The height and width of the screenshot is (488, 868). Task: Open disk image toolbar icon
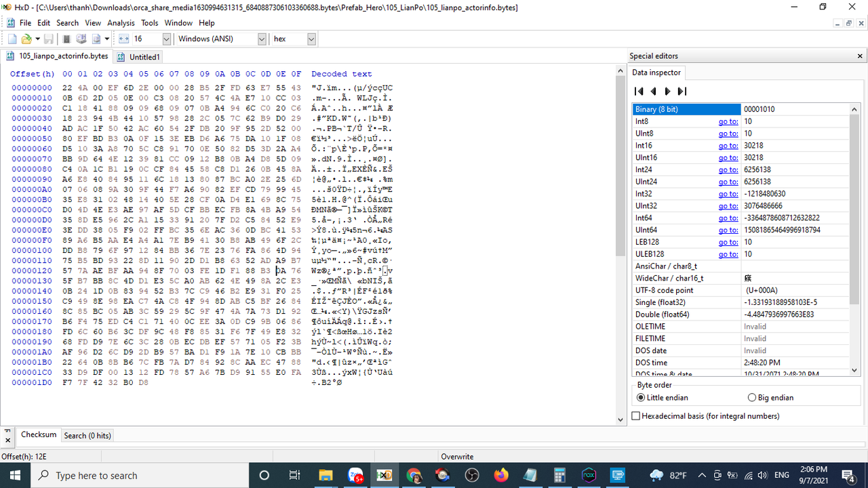pyautogui.click(x=96, y=39)
